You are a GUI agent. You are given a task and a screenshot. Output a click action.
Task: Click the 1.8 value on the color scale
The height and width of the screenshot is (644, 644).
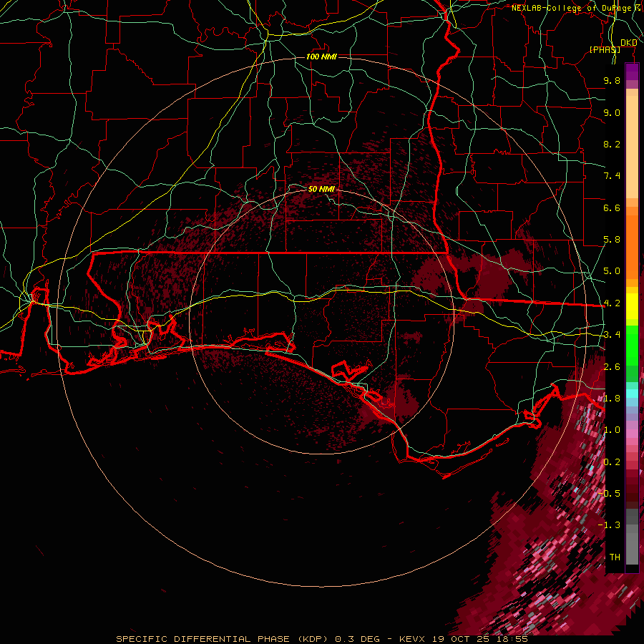coord(612,399)
